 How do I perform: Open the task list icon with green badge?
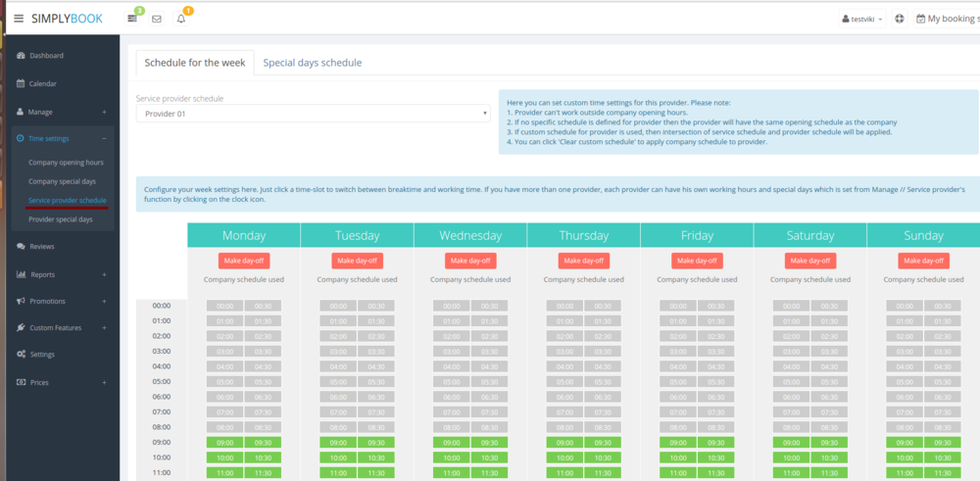pos(132,19)
